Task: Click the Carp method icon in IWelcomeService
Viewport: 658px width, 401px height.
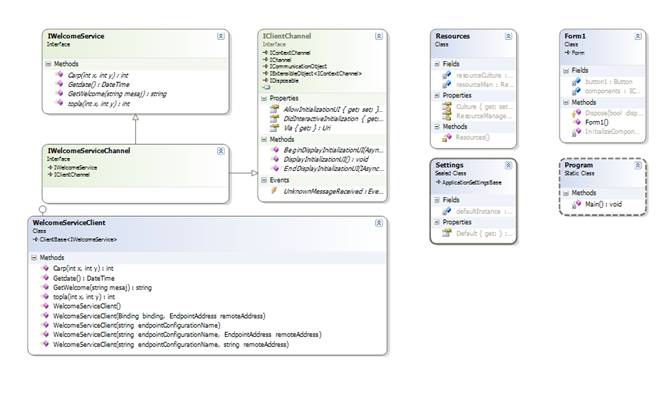Action: click(58, 75)
